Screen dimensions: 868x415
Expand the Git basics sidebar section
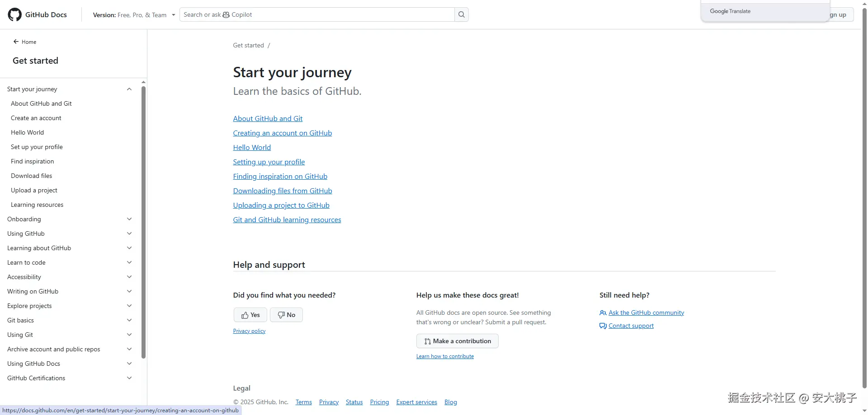(129, 320)
